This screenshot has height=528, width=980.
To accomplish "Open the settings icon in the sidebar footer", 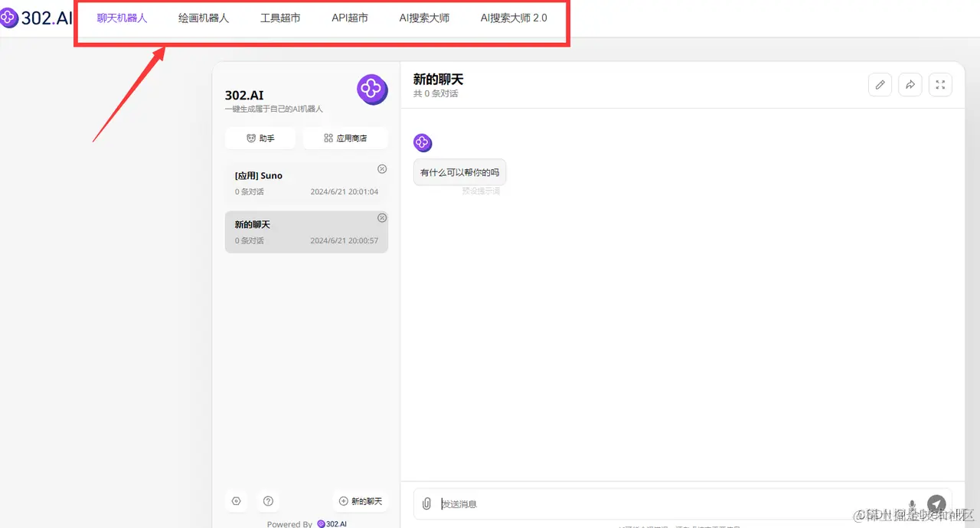I will tap(236, 500).
